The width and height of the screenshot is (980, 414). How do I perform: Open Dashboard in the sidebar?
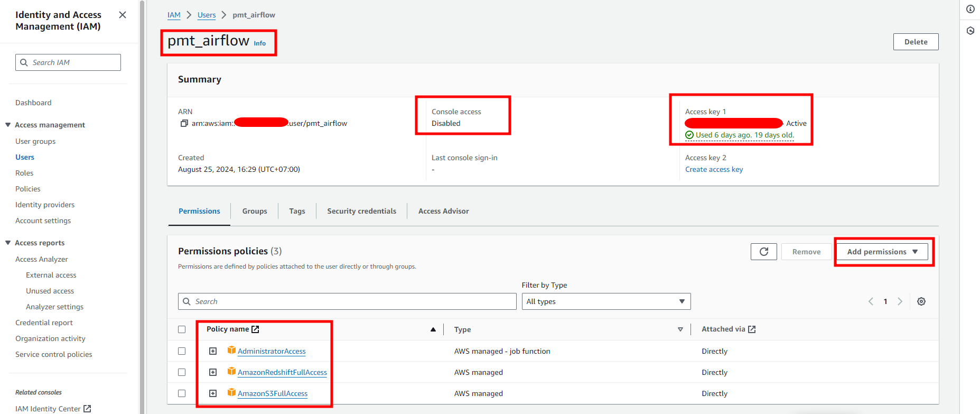[33, 103]
